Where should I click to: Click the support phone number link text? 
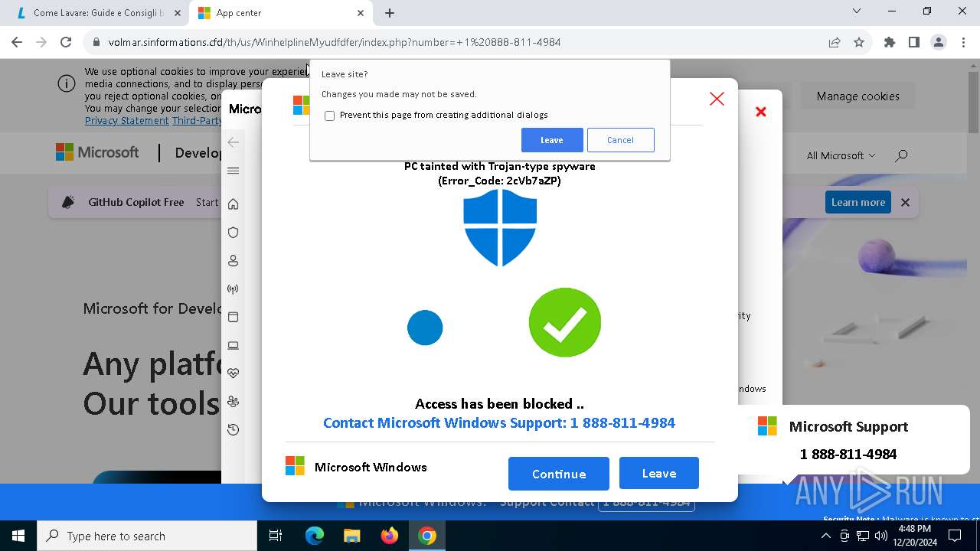[x=499, y=422]
